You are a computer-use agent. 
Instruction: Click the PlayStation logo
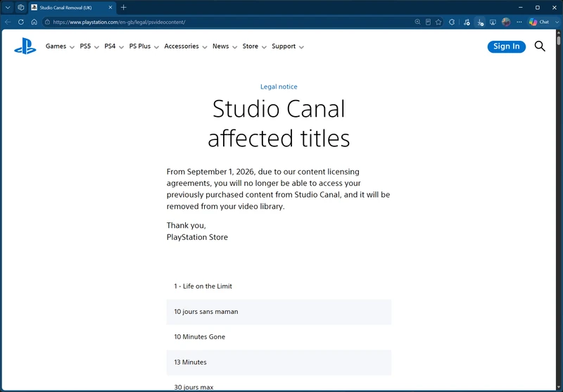25,46
